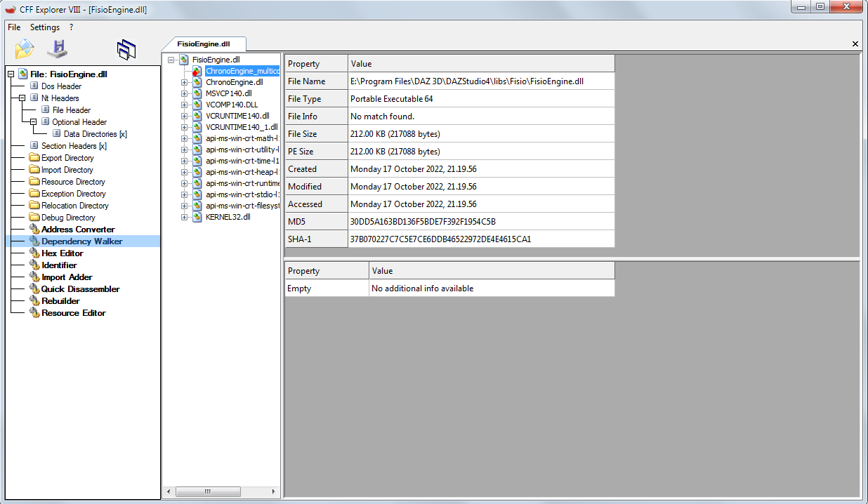Collapse the FisioEngine.dll dependency root node

pyautogui.click(x=171, y=60)
